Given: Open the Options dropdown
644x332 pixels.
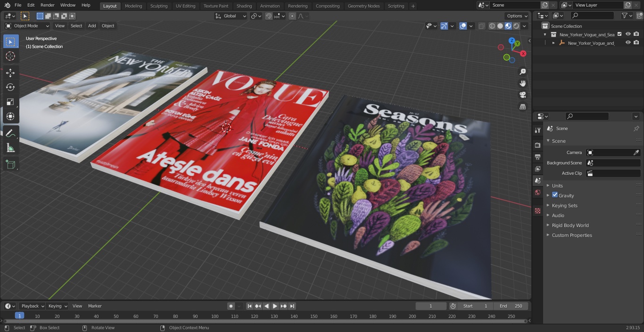Looking at the screenshot, I should 517,16.
